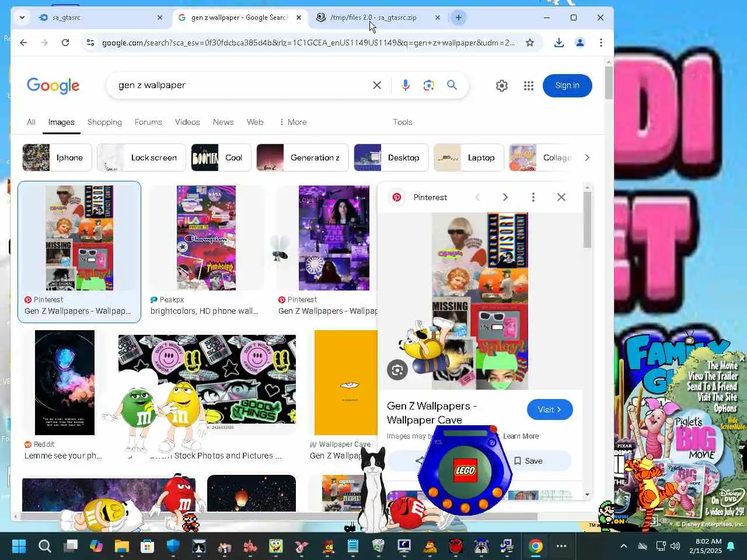Click the URL address bar
The height and width of the screenshot is (560, 747).
coord(308,43)
